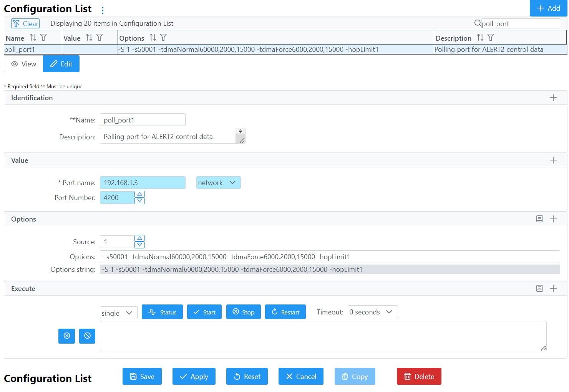The height and width of the screenshot is (392, 569).
Task: Switch to View mode
Action: click(24, 64)
